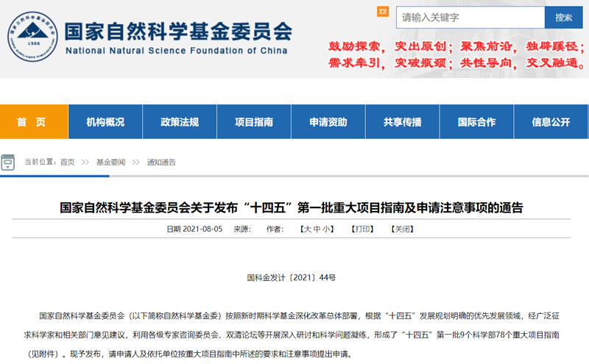The height and width of the screenshot is (364, 589).
Task: Click the 【关闭】 close link
Action: pos(402,229)
